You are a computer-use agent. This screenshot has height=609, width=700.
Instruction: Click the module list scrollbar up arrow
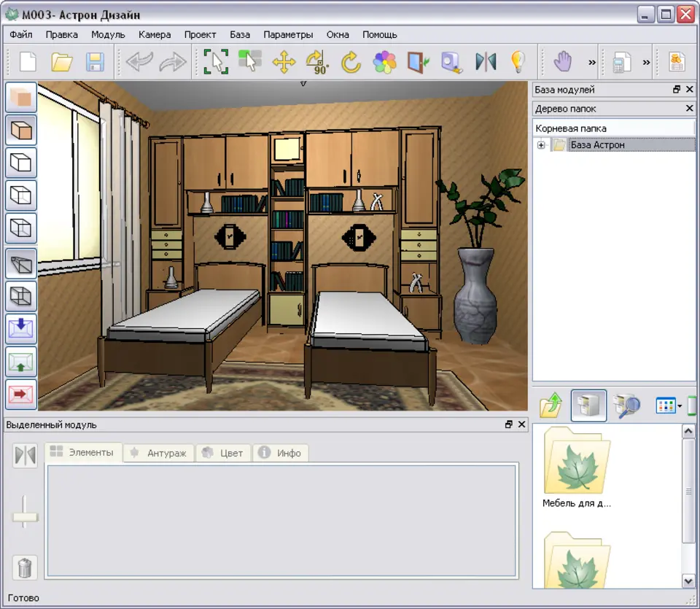point(688,431)
